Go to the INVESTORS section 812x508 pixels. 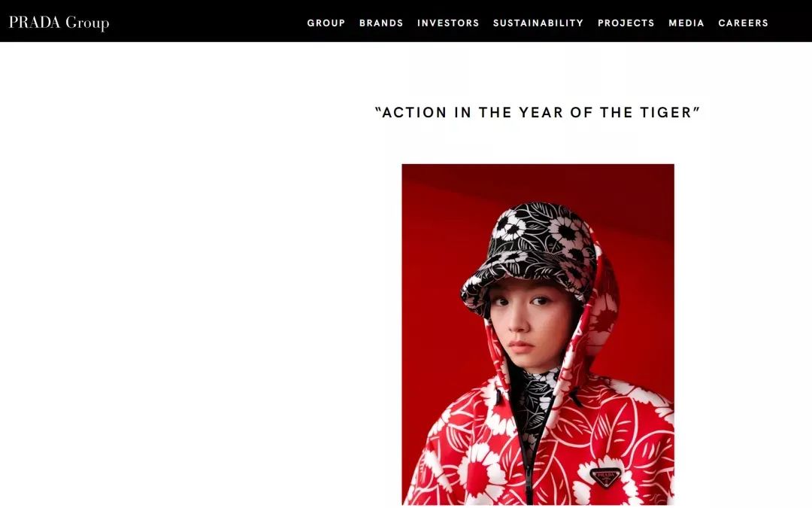(x=448, y=23)
